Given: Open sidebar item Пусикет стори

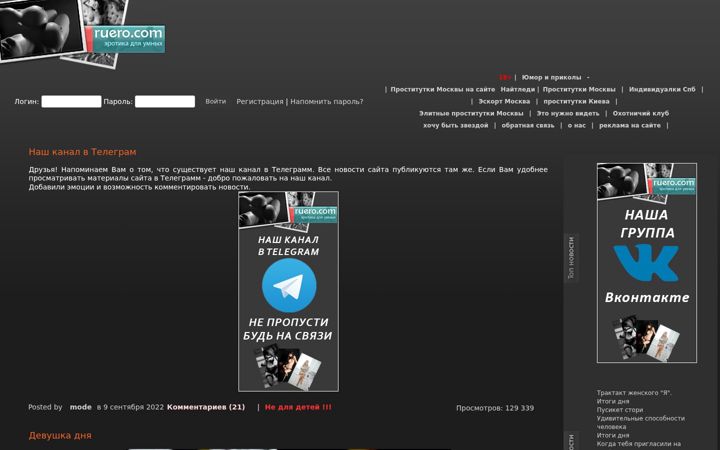Looking at the screenshot, I should [620, 410].
